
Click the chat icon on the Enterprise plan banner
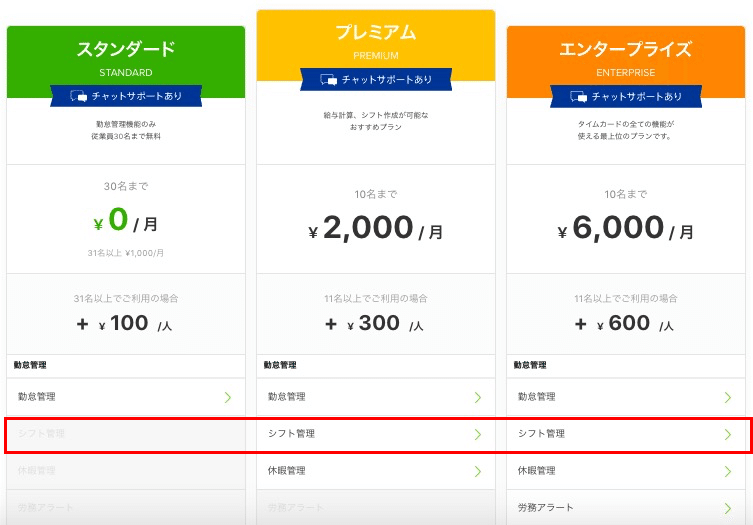[x=579, y=97]
